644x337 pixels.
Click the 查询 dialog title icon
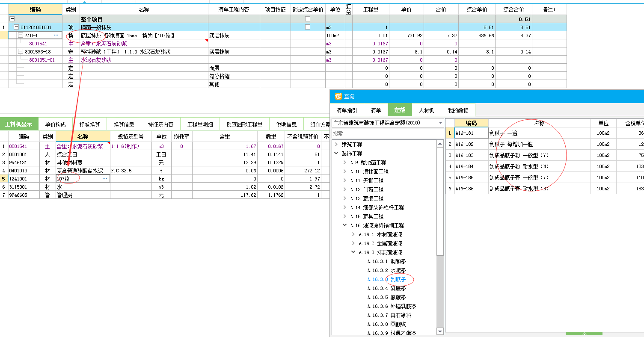338,97
